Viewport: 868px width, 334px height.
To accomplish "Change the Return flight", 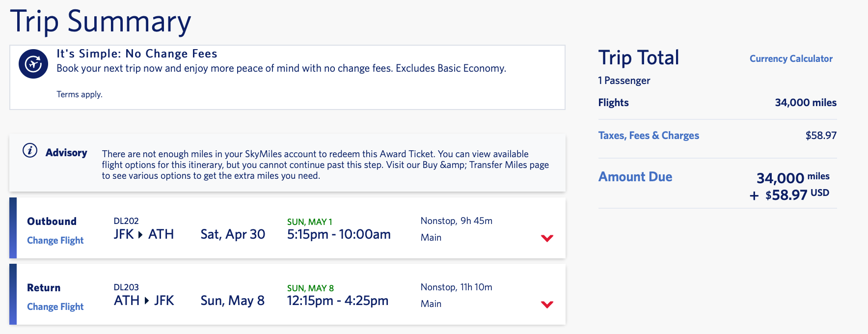I will (55, 306).
